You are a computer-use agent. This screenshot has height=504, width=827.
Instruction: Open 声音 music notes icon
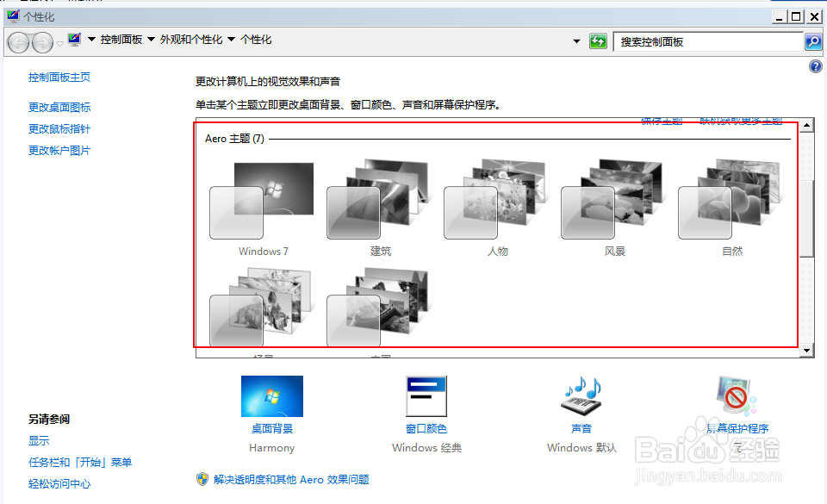click(581, 396)
